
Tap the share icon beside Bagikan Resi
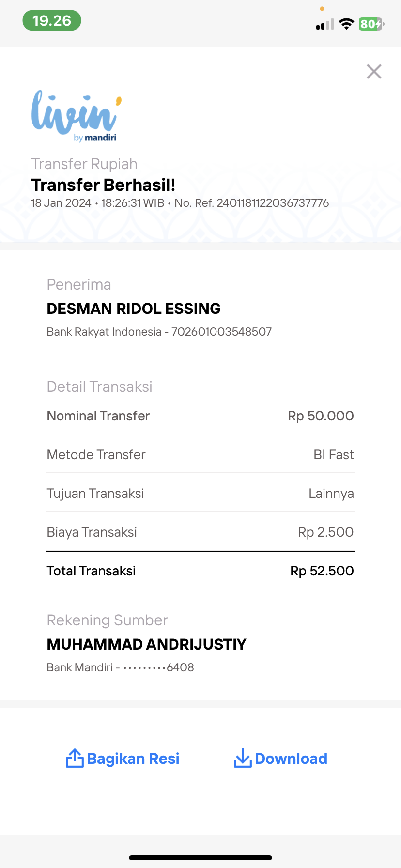pos(75,758)
